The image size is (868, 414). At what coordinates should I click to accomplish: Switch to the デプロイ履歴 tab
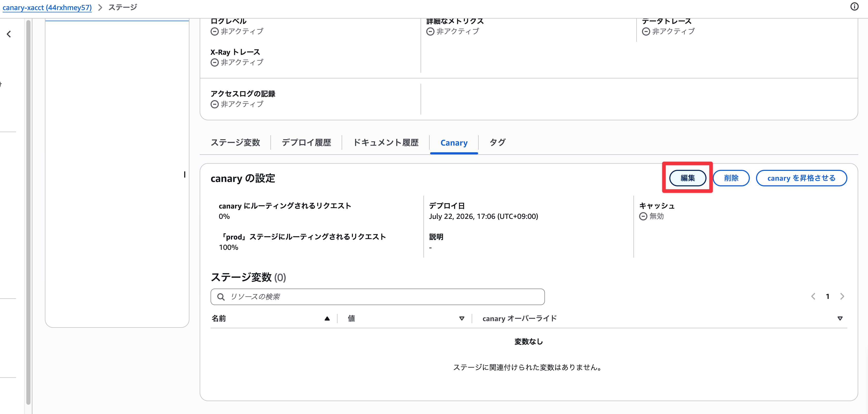coord(306,143)
